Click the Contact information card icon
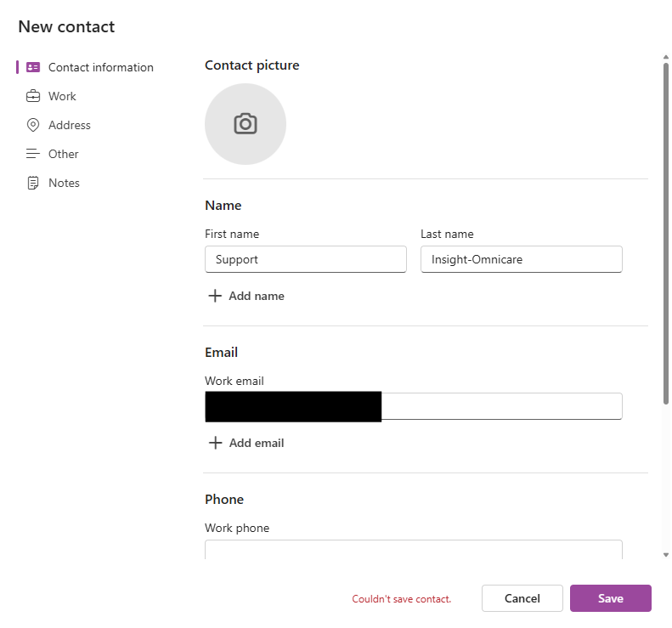Viewport: 672px width, 628px height. tap(33, 67)
